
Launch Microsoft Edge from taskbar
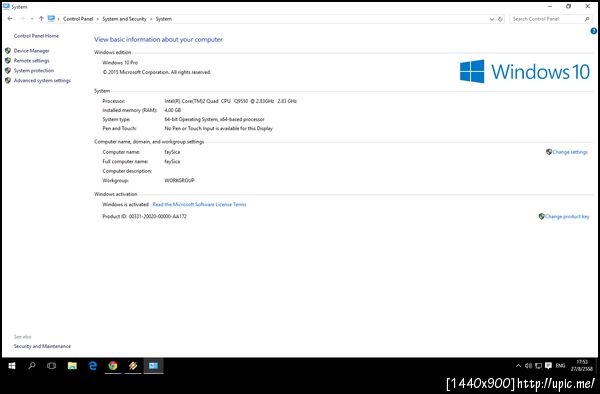point(93,366)
